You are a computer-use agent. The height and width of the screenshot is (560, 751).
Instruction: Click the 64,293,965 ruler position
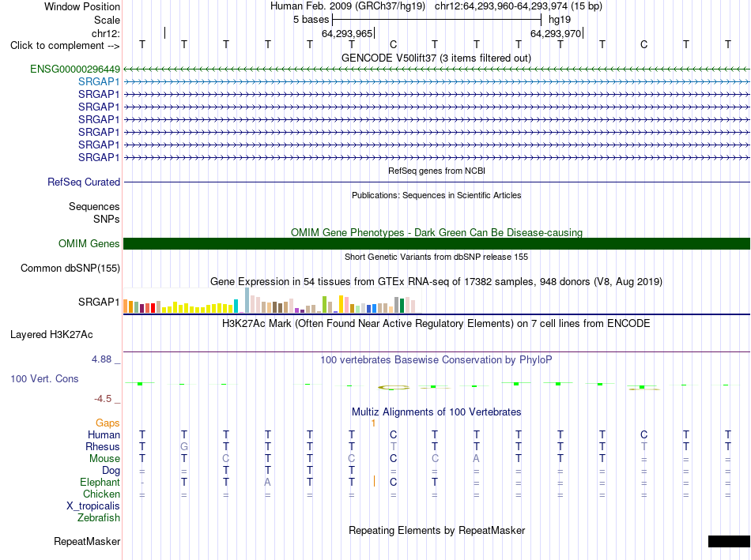pos(347,33)
